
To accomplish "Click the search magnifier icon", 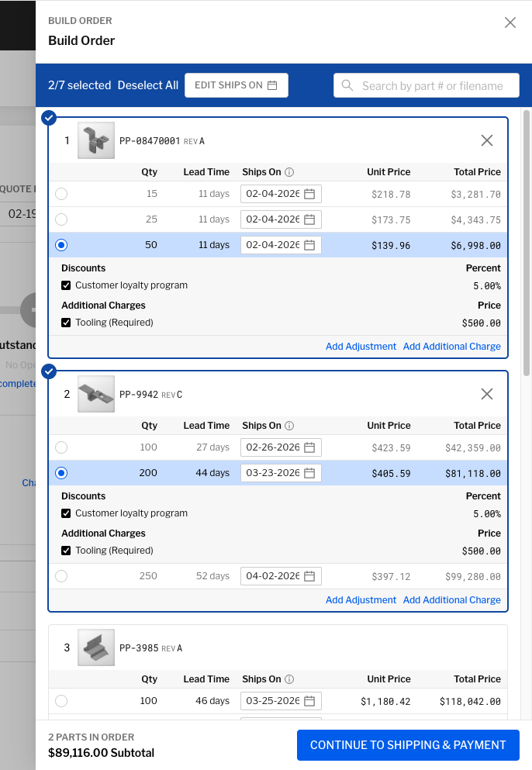I will click(347, 85).
